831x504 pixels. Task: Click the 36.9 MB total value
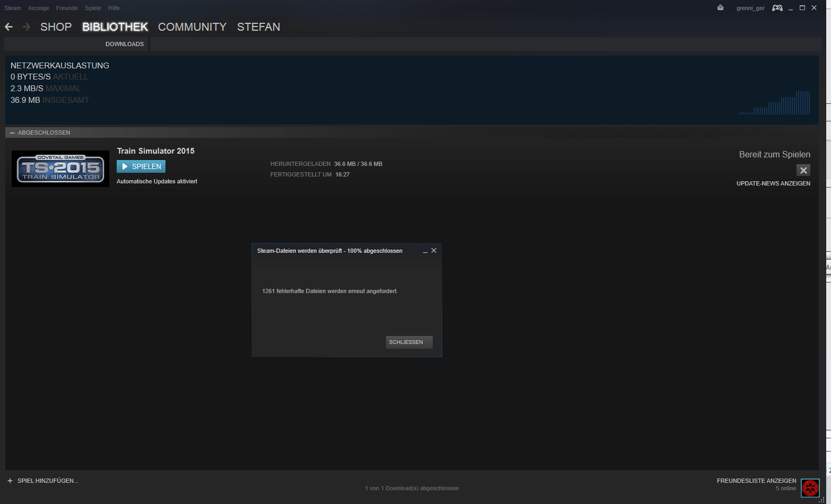[25, 100]
